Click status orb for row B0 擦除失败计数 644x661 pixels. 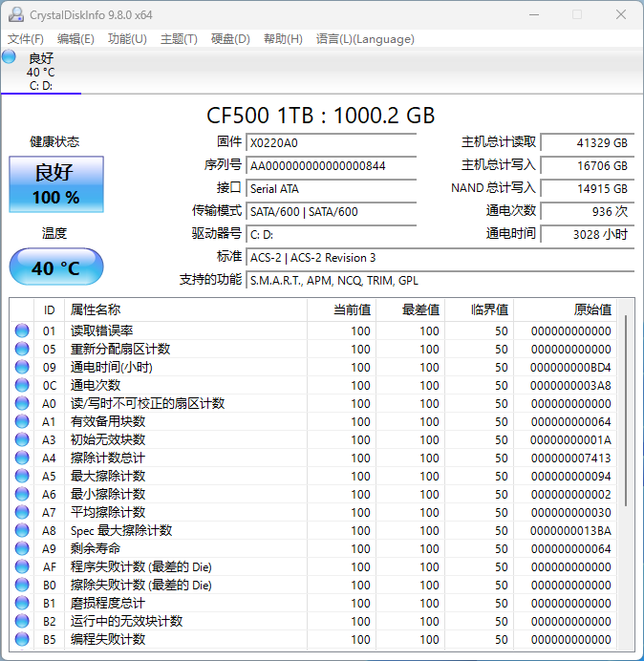(22, 585)
